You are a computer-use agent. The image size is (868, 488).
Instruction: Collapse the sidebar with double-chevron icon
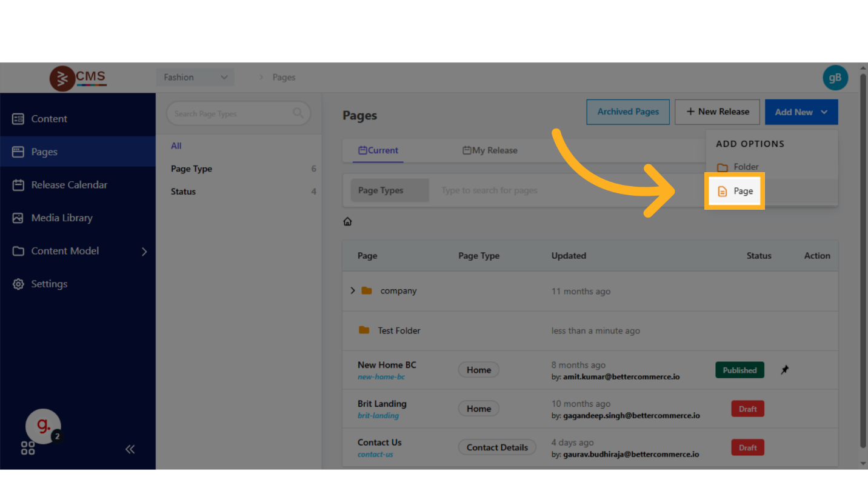pyautogui.click(x=130, y=449)
